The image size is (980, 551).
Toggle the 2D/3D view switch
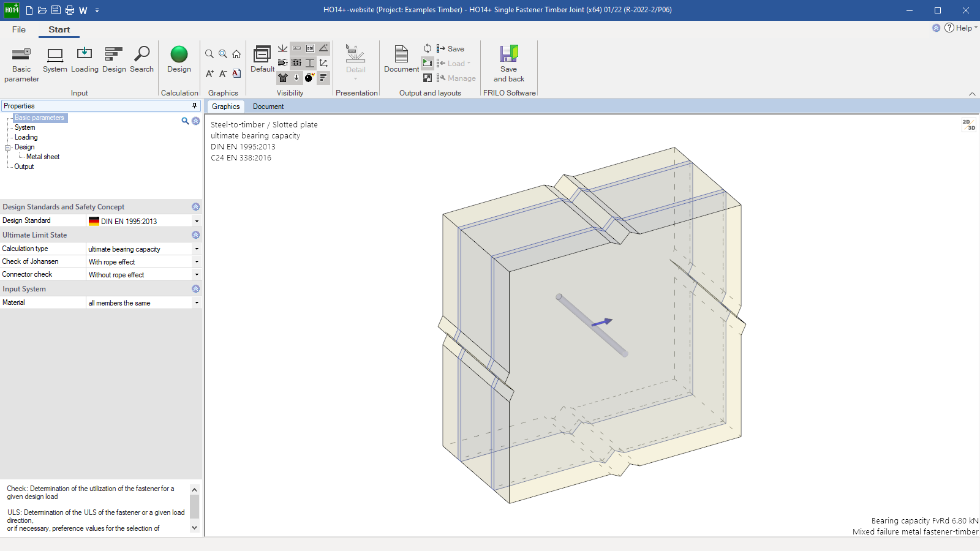[x=968, y=124]
